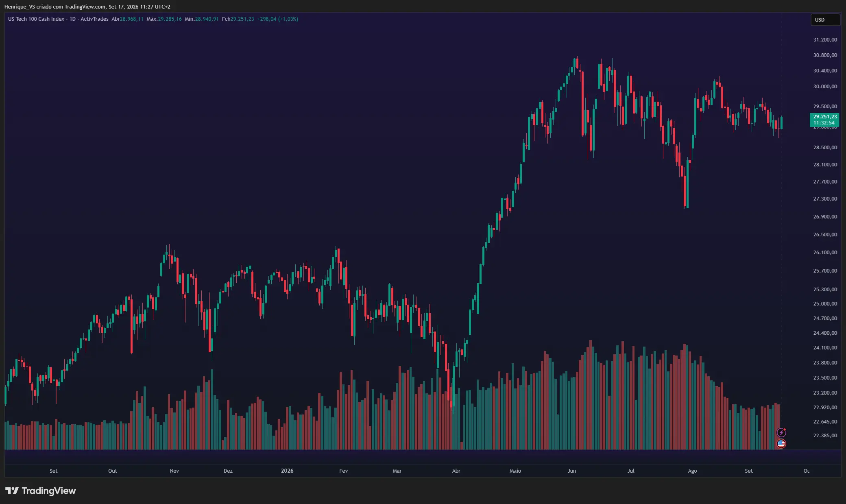Click the 22.385,00 price scale label
The height and width of the screenshot is (504, 846).
coord(825,436)
